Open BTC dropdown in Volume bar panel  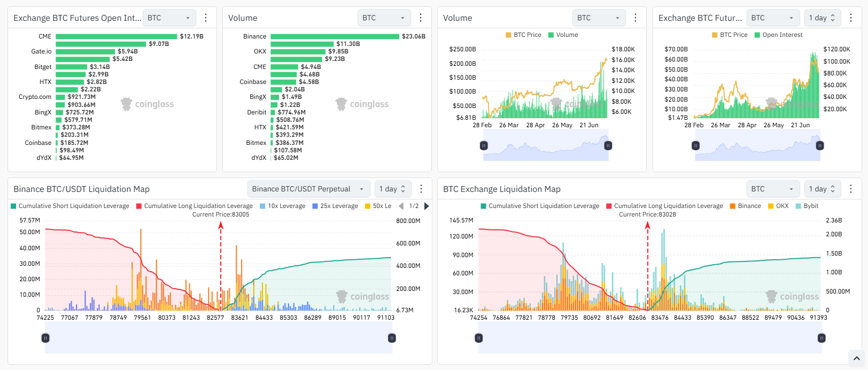384,18
